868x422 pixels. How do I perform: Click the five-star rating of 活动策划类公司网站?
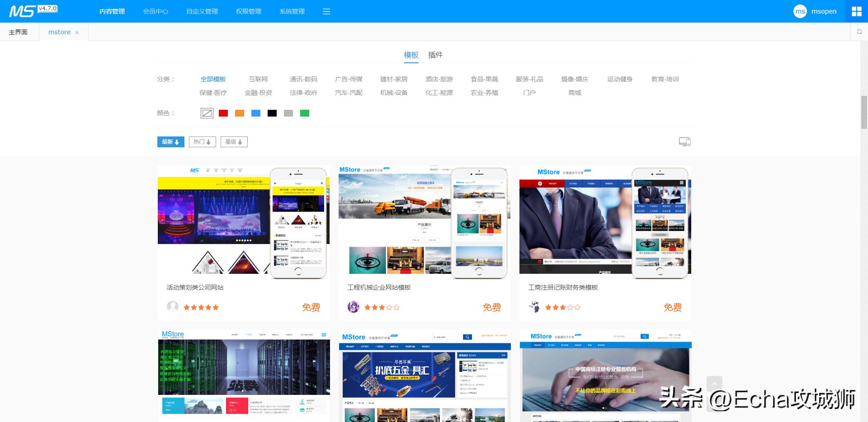point(201,307)
